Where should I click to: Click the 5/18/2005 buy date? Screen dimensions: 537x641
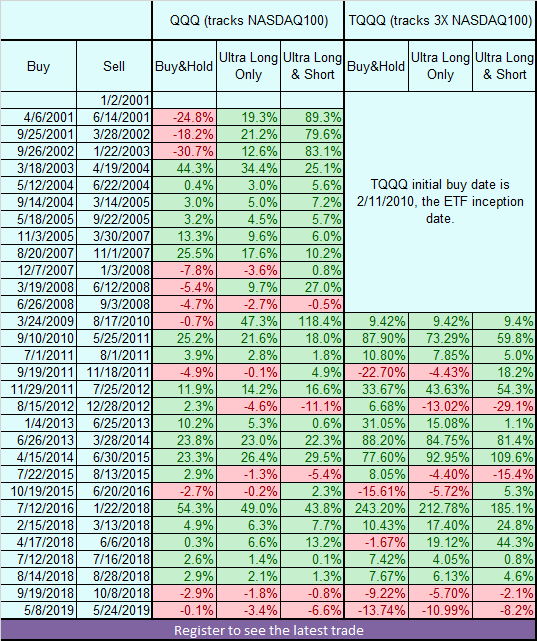click(x=38, y=220)
